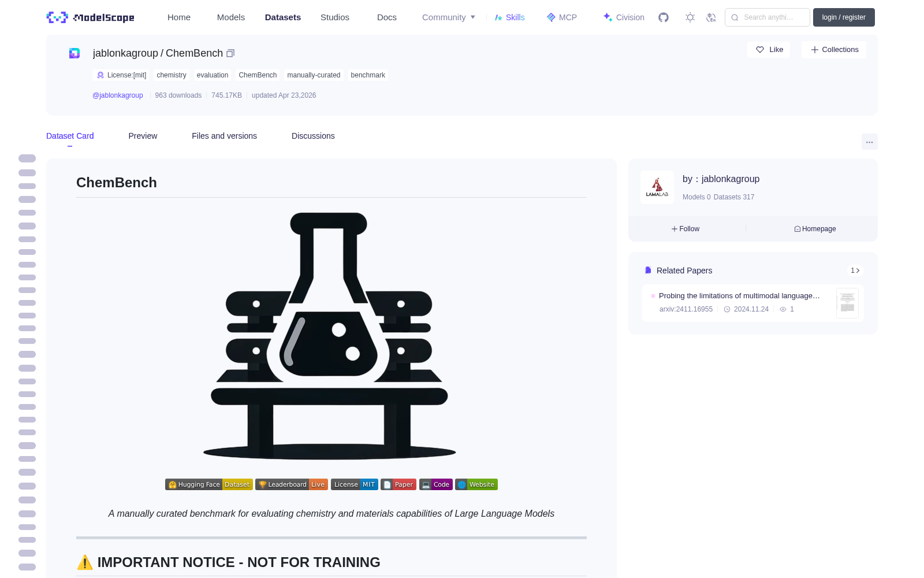Add to Collections with plus button
This screenshot has width=924, height=578.
click(x=834, y=50)
